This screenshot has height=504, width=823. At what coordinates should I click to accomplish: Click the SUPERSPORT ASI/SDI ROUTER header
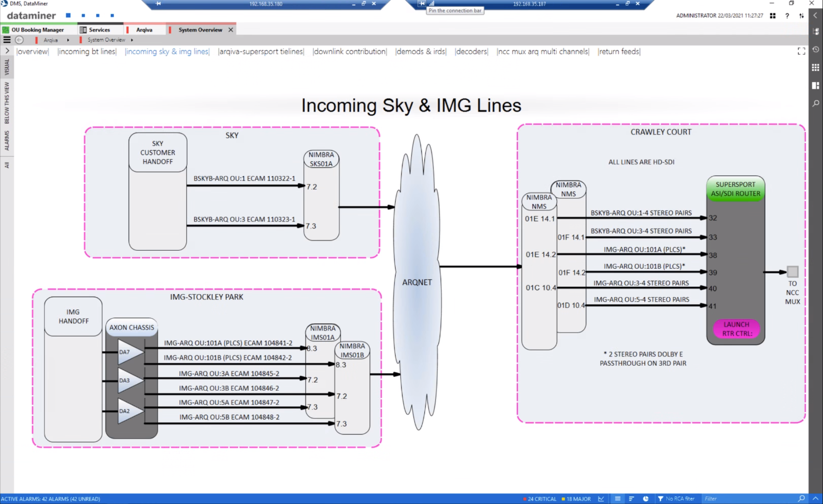coord(735,189)
